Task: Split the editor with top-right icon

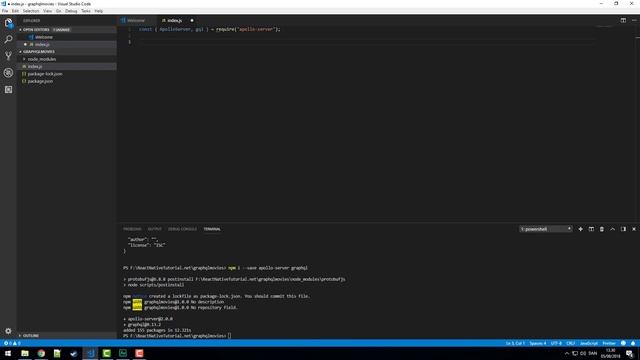Action: (x=623, y=20)
